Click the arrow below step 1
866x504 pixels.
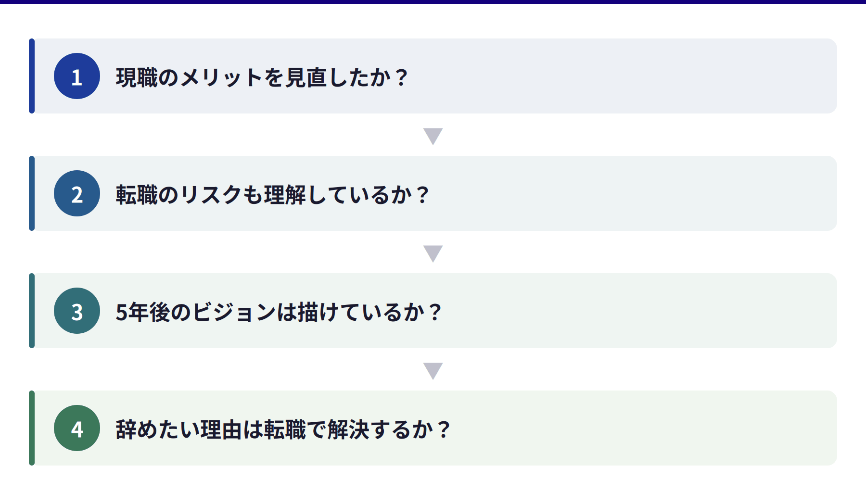433,136
